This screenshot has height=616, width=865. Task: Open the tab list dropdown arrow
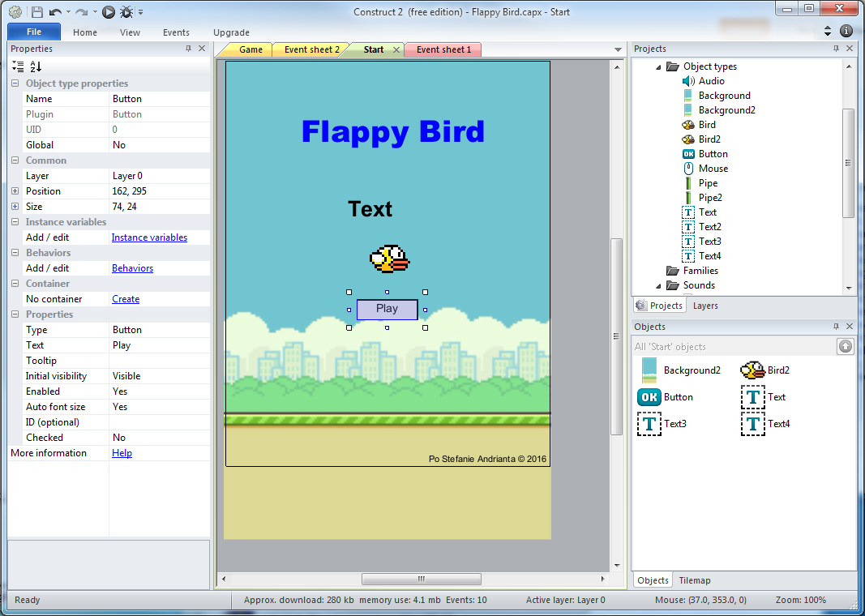(618, 49)
